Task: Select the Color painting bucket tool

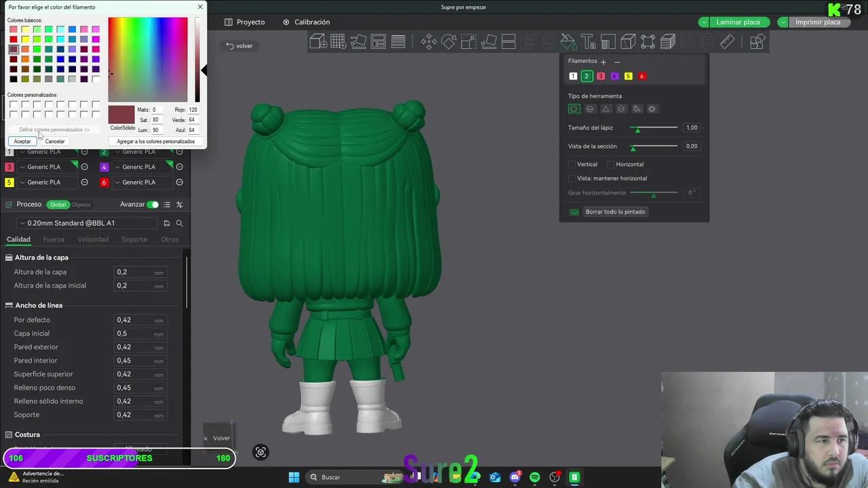Action: (568, 42)
